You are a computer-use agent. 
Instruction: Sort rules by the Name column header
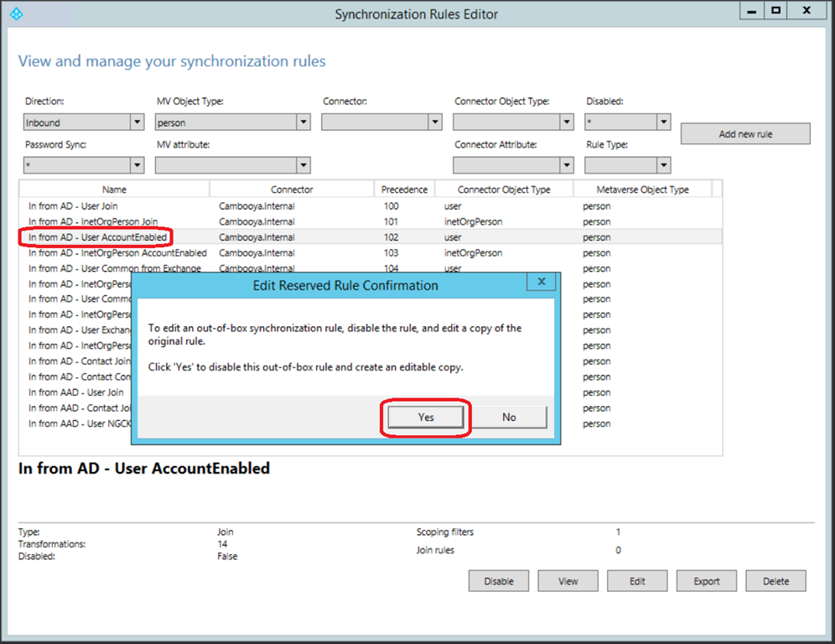(x=114, y=190)
